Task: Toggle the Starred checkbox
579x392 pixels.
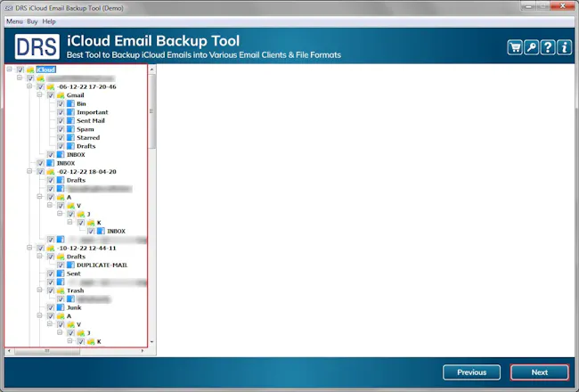Action: tap(61, 137)
